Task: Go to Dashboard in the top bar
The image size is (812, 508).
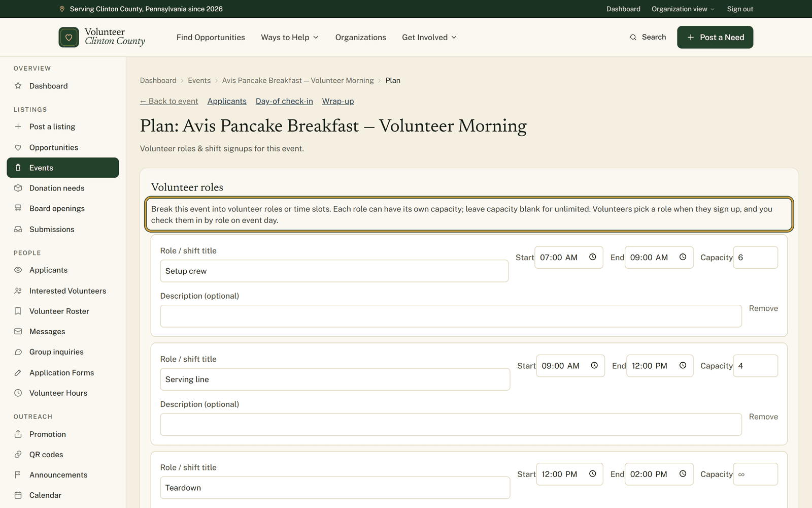Action: (623, 9)
